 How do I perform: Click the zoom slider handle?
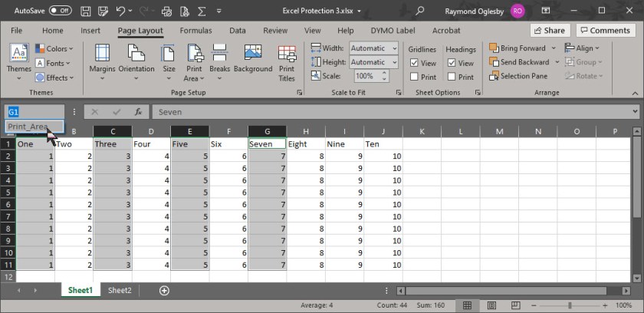(570, 305)
